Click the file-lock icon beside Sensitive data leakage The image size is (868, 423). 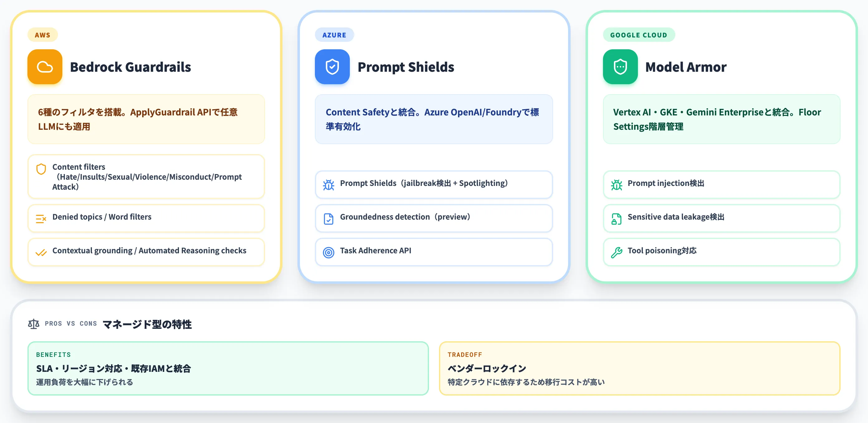pyautogui.click(x=617, y=219)
